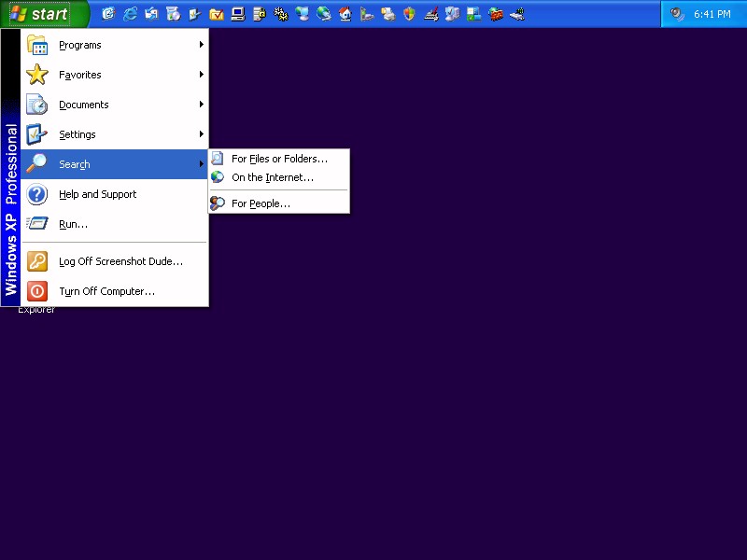Click the security shield icon in quick launch
This screenshot has width=747, height=560.
pyautogui.click(x=409, y=14)
